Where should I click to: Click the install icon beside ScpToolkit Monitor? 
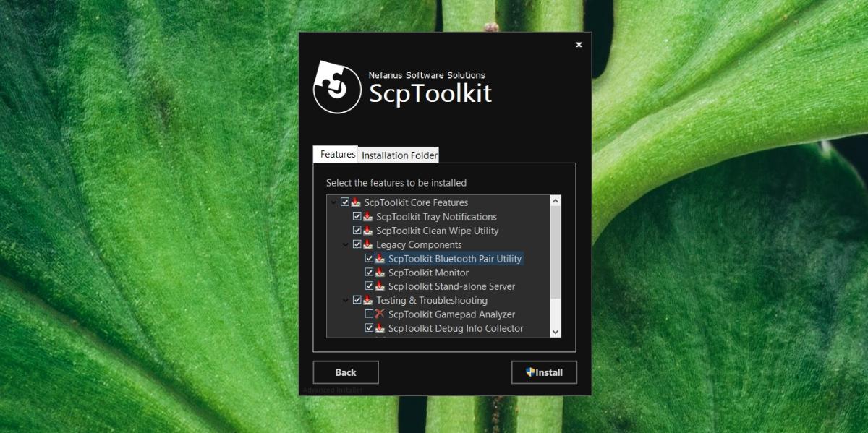click(x=380, y=273)
